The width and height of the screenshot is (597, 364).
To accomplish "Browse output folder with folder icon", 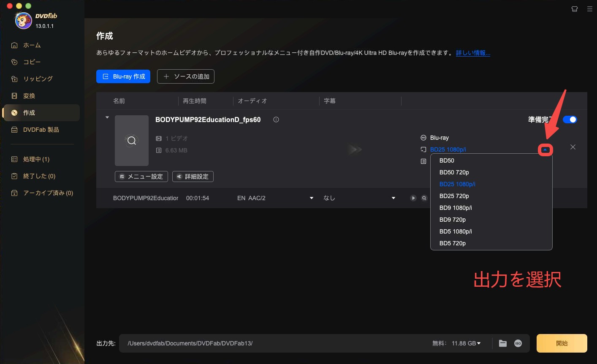I will click(x=503, y=343).
